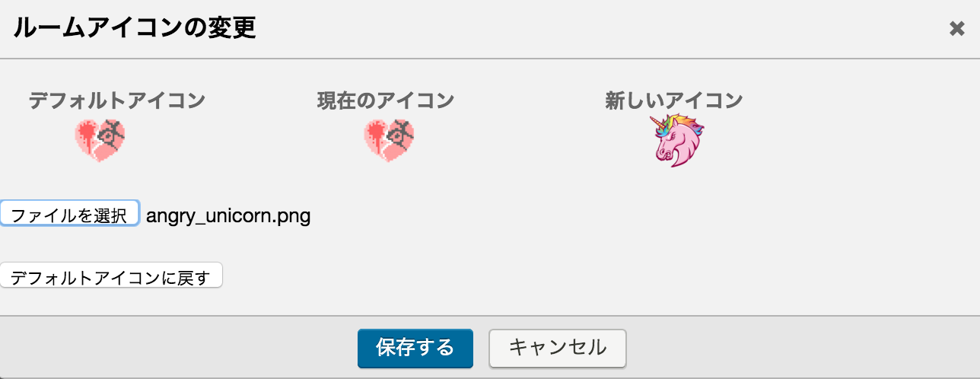Save changes with 保存する button
The width and height of the screenshot is (980, 379).
pos(415,348)
